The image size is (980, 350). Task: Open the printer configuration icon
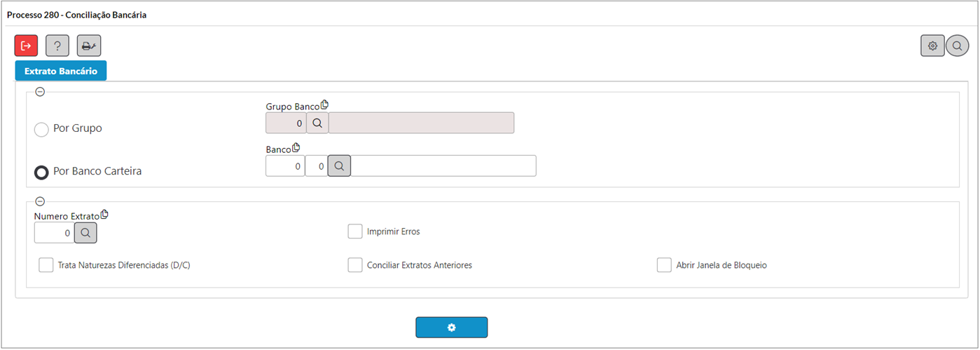[x=89, y=46]
